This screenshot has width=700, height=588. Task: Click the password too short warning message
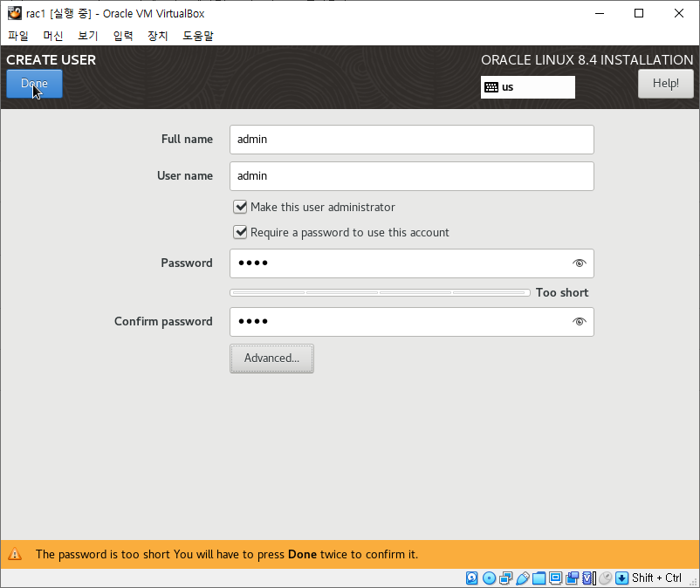click(227, 554)
